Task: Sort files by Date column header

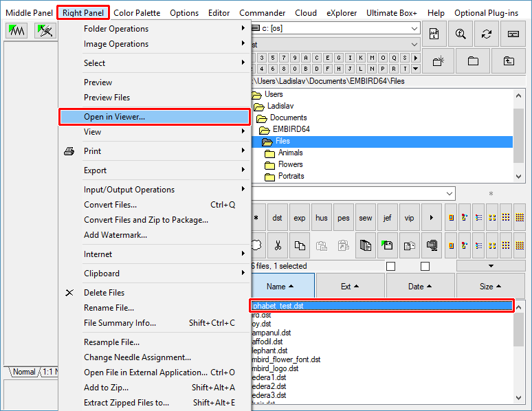Action: 420,287
